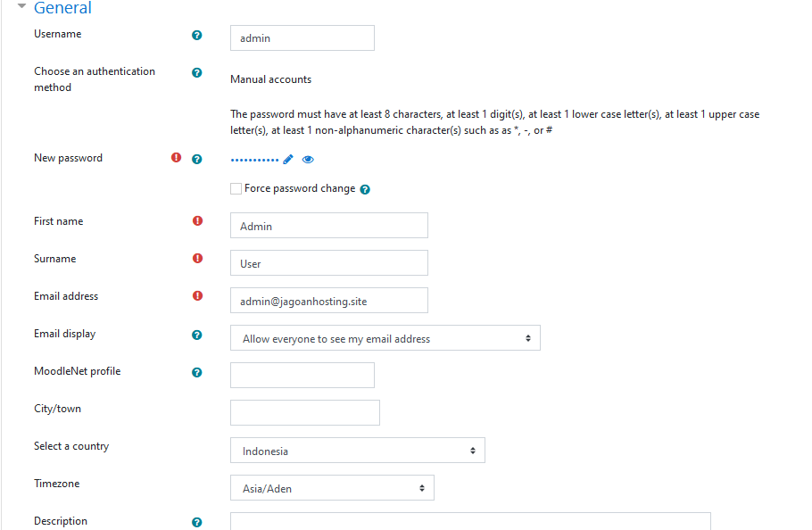This screenshot has width=812, height=530.
Task: Open help icon for Email display
Action: [x=197, y=335]
